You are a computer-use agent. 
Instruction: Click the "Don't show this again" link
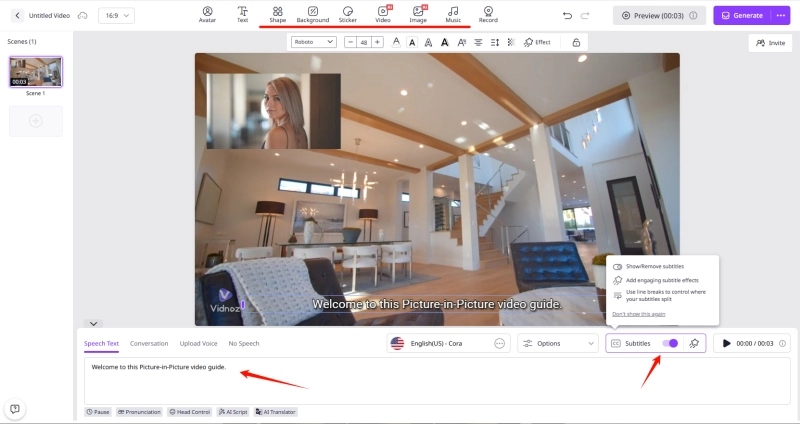(639, 314)
